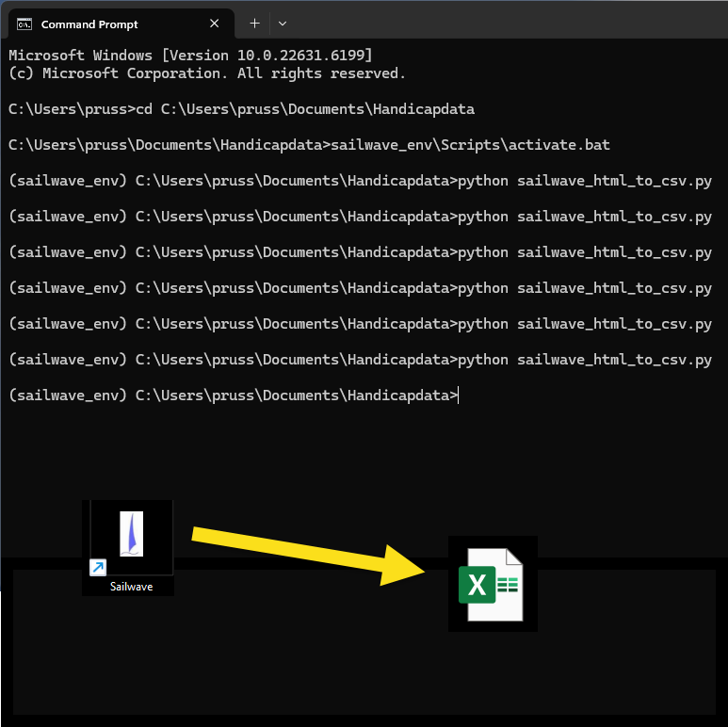
Task: Open a new tab with the plus button
Action: click(x=254, y=24)
